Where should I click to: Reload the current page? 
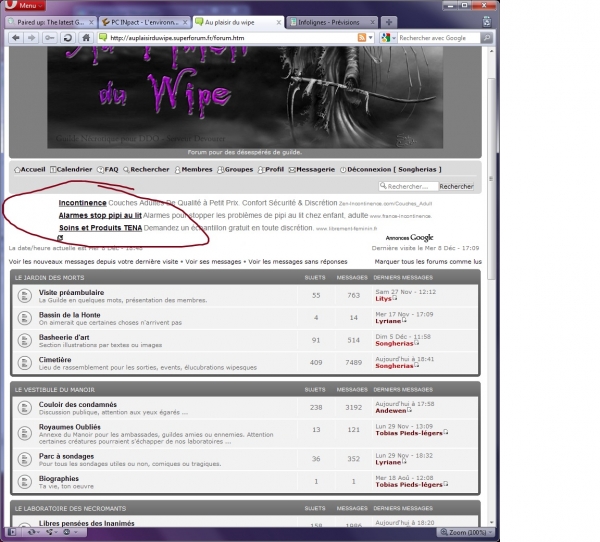pyautogui.click(x=68, y=38)
